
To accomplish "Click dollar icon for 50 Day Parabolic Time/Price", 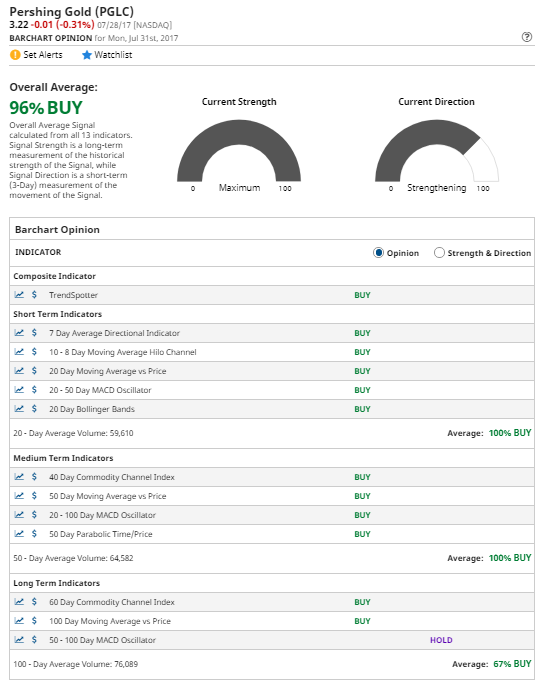I will [34, 533].
